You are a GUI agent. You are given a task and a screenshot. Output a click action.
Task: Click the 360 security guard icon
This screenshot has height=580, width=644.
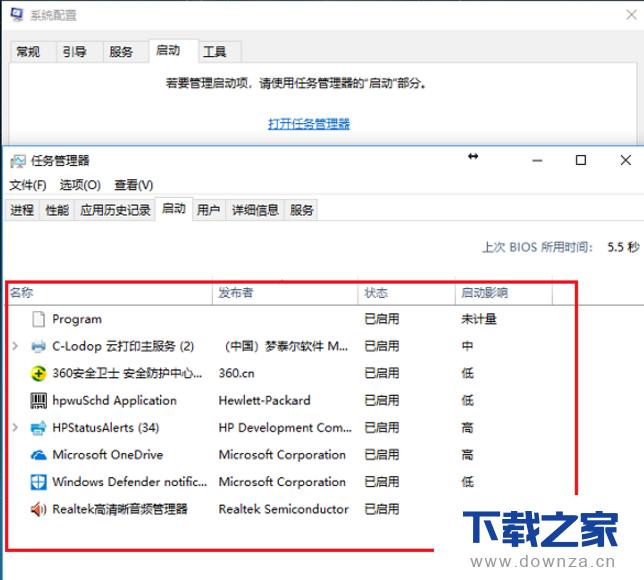(39, 373)
